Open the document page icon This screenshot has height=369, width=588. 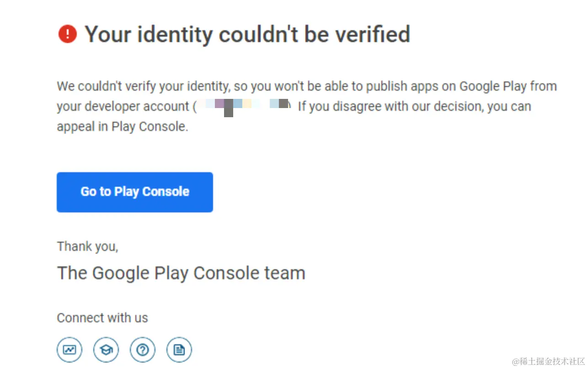tap(179, 350)
